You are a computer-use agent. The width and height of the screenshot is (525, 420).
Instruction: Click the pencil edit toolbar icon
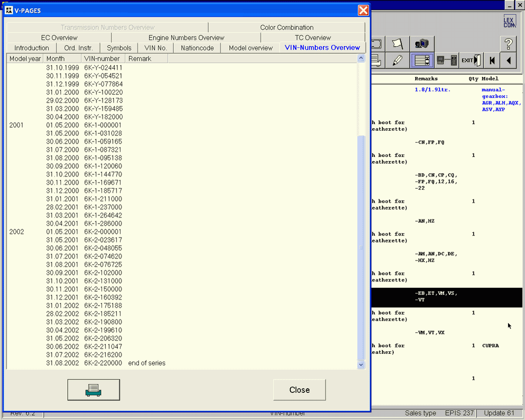tap(397, 61)
